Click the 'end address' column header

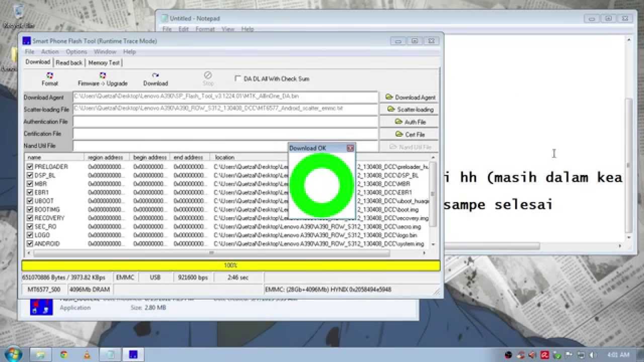(x=190, y=157)
